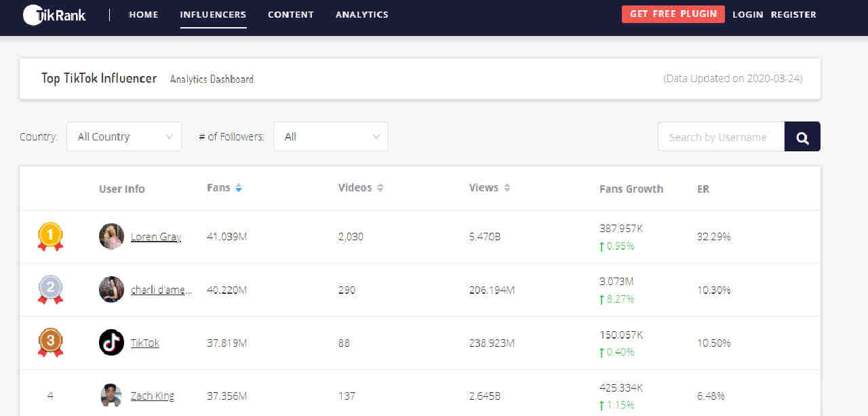Click the Videos column header
This screenshot has width=868, height=416.
click(x=355, y=188)
